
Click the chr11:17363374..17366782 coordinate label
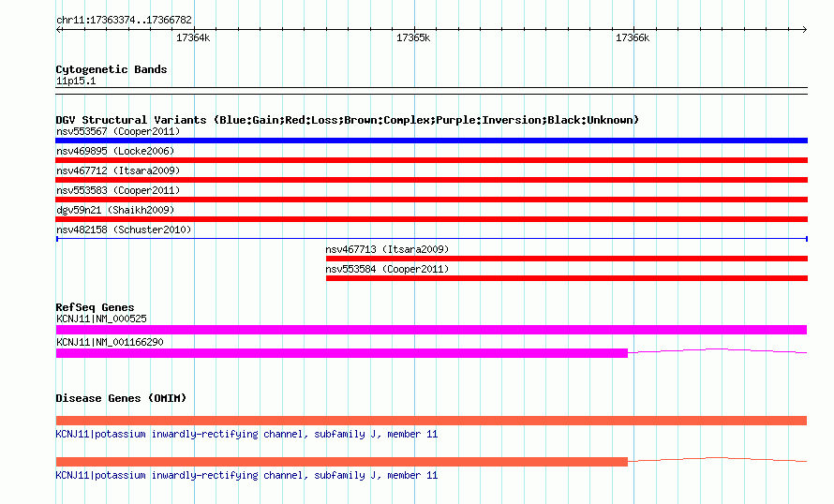[x=124, y=20]
